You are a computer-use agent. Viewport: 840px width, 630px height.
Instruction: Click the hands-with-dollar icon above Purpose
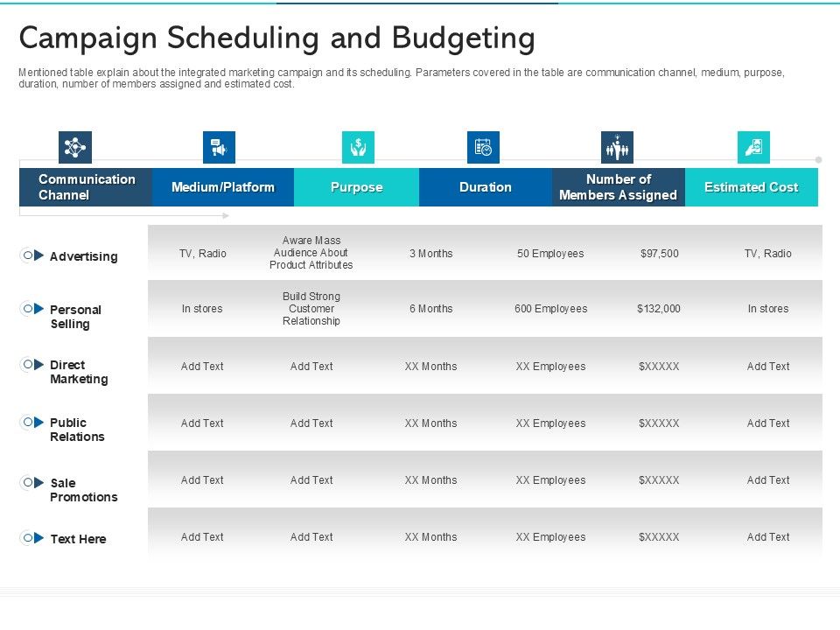coord(358,148)
